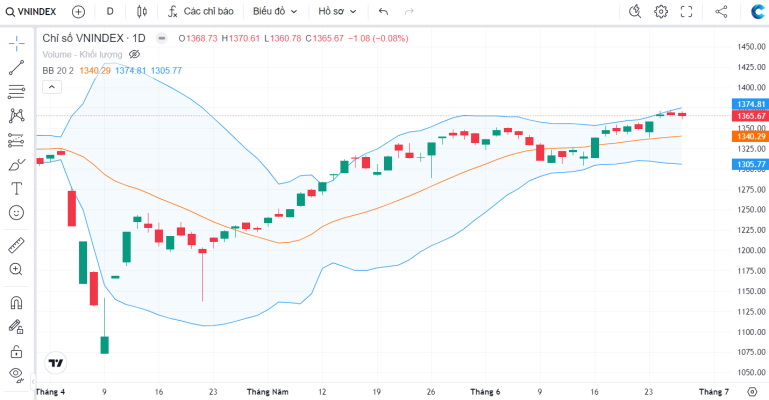Click the close value C1365.67
This screenshot has height=400, width=769.
pyautogui.click(x=325, y=38)
